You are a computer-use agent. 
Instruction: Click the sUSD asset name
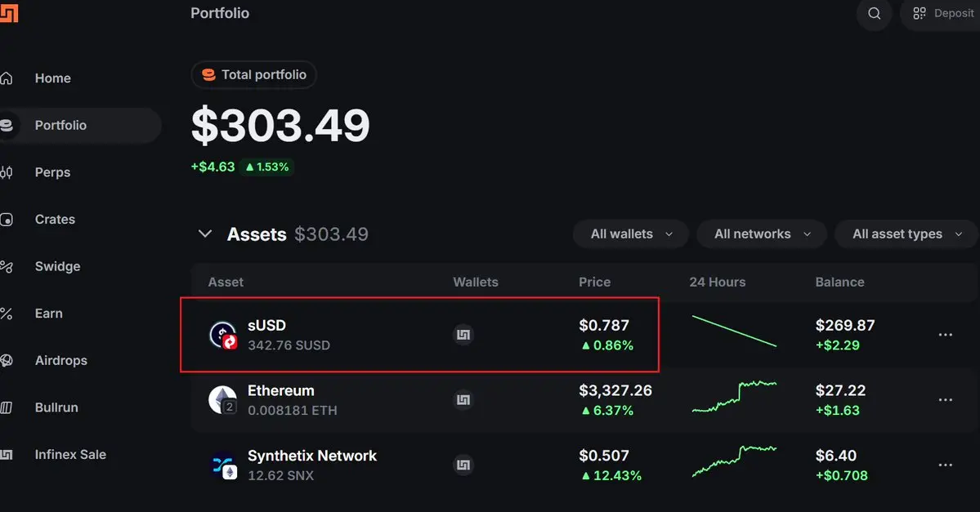(267, 325)
